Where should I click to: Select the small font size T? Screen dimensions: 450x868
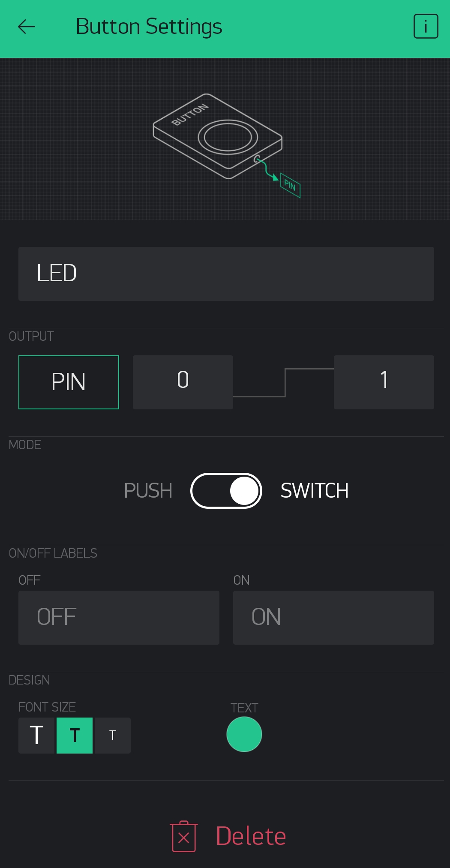(x=113, y=736)
